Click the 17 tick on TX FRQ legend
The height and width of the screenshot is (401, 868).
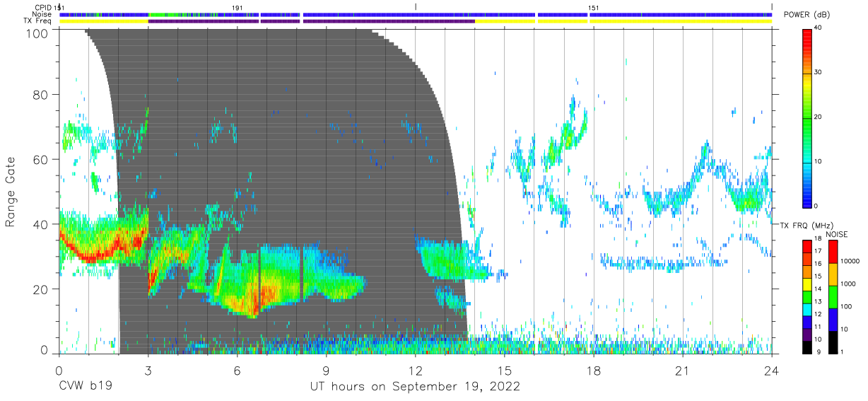click(x=818, y=251)
